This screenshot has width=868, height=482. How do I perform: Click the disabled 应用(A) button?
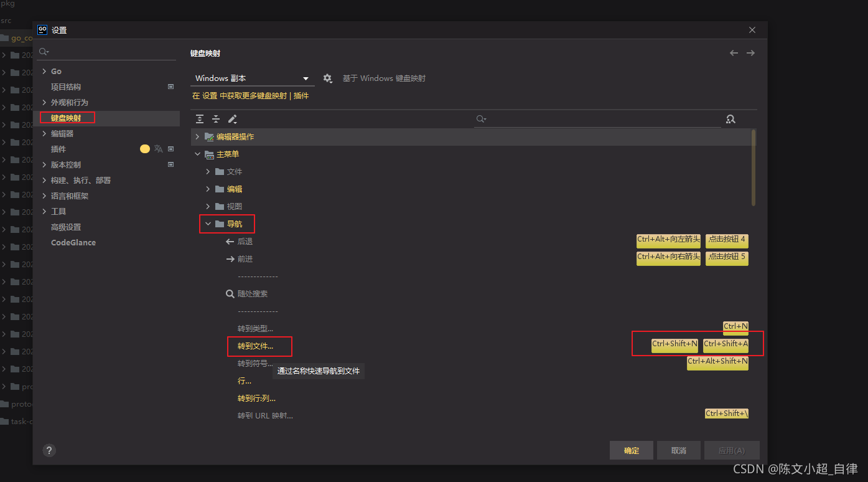coord(732,450)
